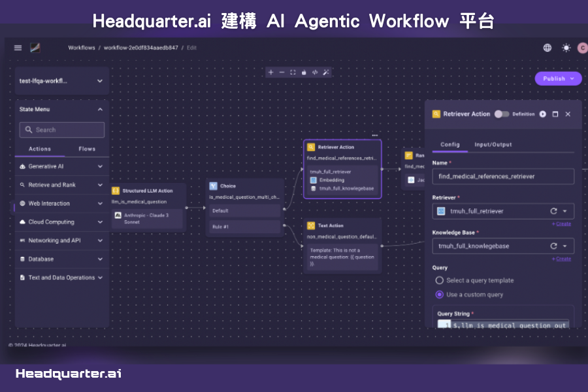Toggle light theme with sun icon

(x=566, y=48)
